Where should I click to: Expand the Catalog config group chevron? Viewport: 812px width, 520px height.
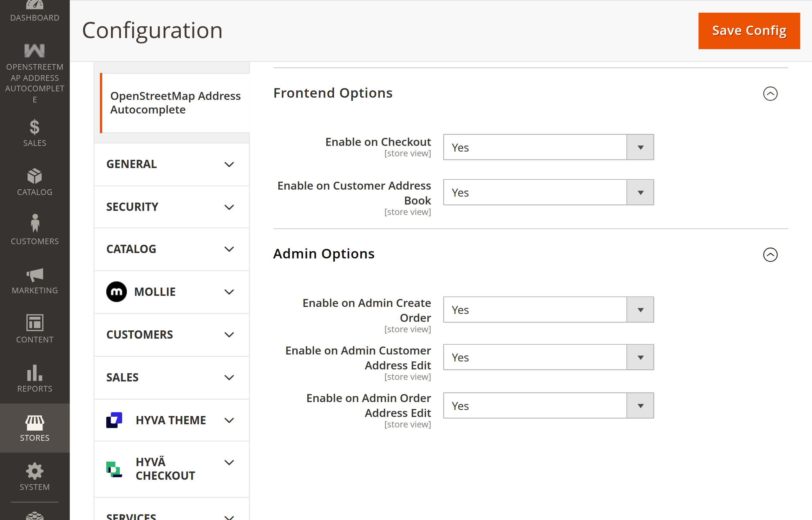coord(229,249)
